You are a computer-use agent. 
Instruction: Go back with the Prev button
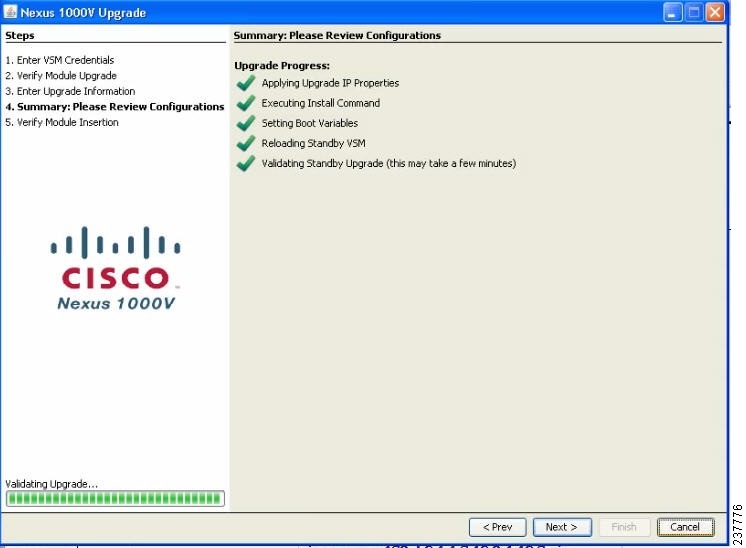[497, 527]
